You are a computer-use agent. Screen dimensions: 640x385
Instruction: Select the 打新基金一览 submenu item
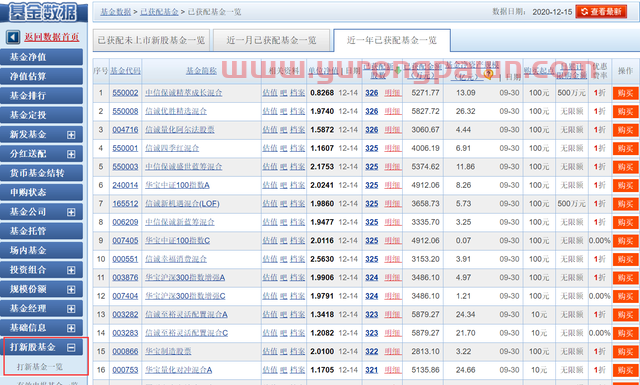click(x=40, y=366)
